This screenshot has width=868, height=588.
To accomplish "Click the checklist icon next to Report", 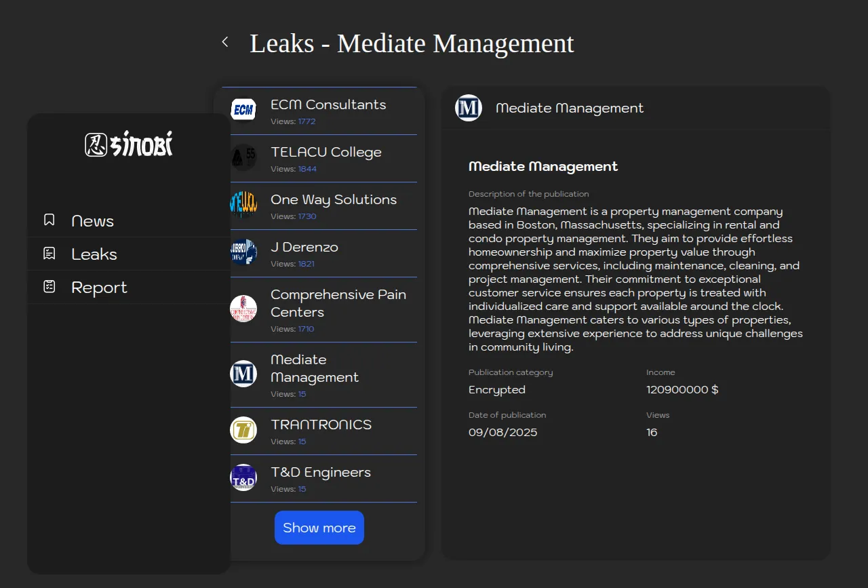I will coord(49,287).
